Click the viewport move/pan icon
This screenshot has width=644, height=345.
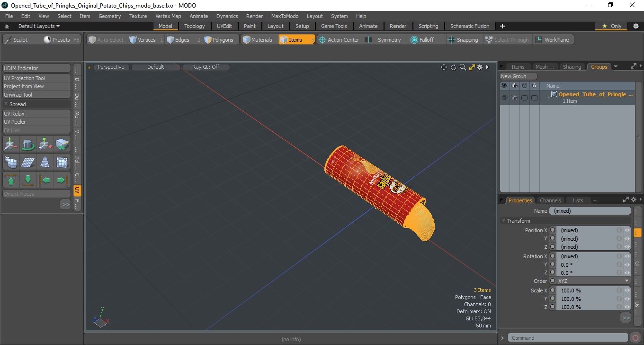(444, 67)
